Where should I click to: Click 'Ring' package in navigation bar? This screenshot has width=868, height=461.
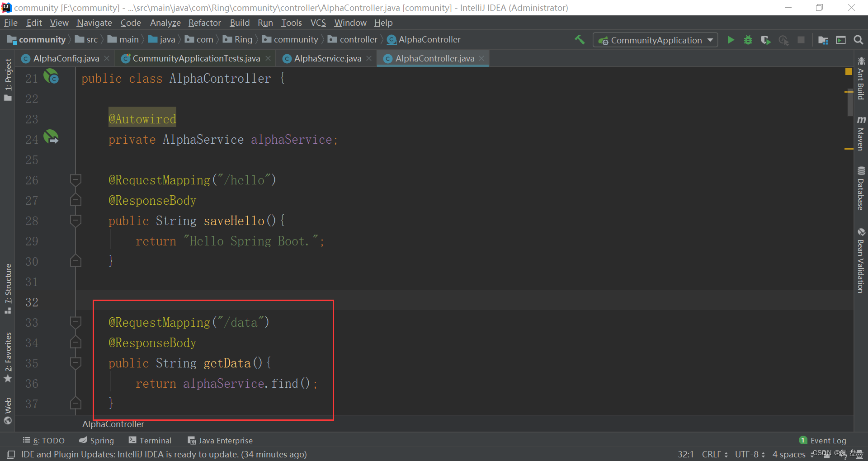coord(238,40)
